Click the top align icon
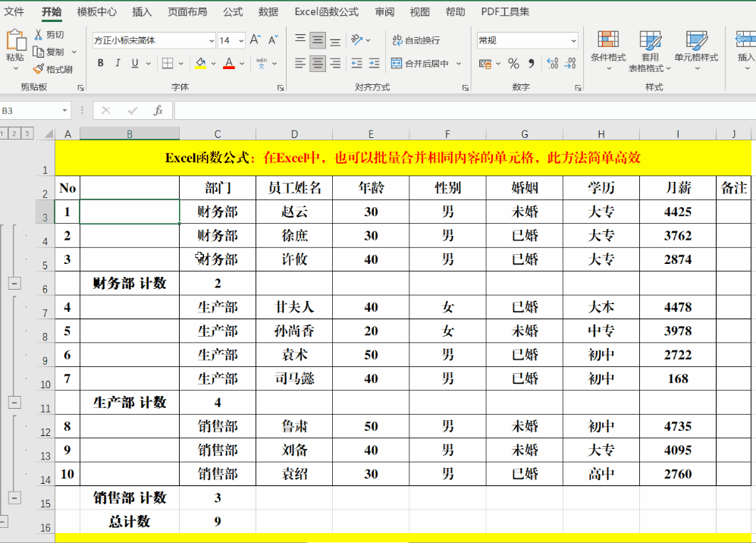 click(300, 39)
